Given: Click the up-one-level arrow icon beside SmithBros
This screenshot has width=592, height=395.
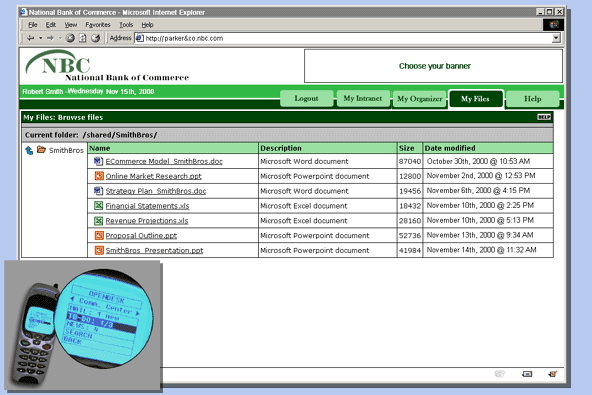Looking at the screenshot, I should (x=29, y=150).
